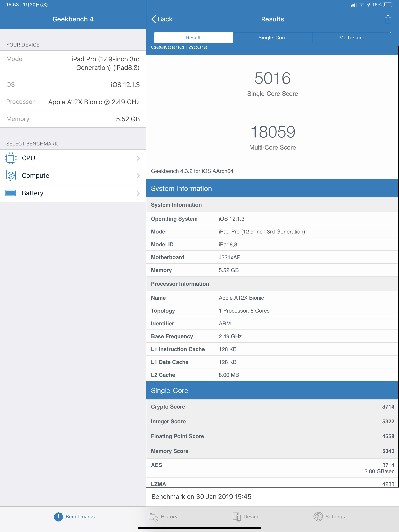Tap the Integer Score 5322 row
Viewport: 399px width, 532px height.
click(x=272, y=421)
